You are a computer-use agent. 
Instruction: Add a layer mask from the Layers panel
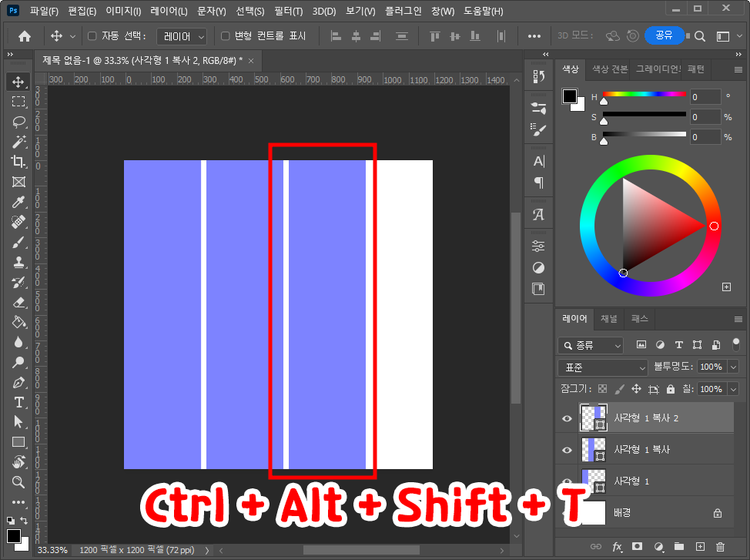638,547
